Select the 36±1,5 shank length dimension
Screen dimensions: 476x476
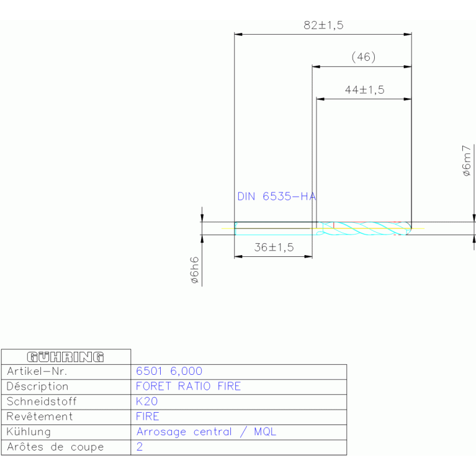(274, 247)
